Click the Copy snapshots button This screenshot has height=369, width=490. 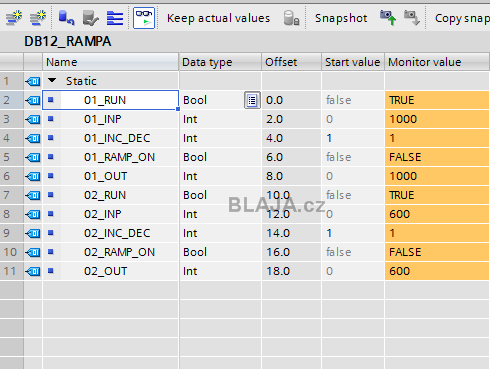(462, 18)
